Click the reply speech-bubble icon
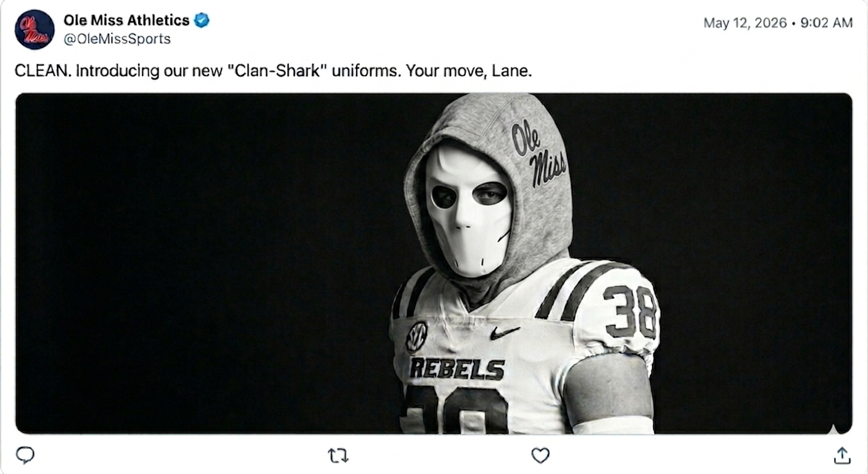 coord(25,455)
